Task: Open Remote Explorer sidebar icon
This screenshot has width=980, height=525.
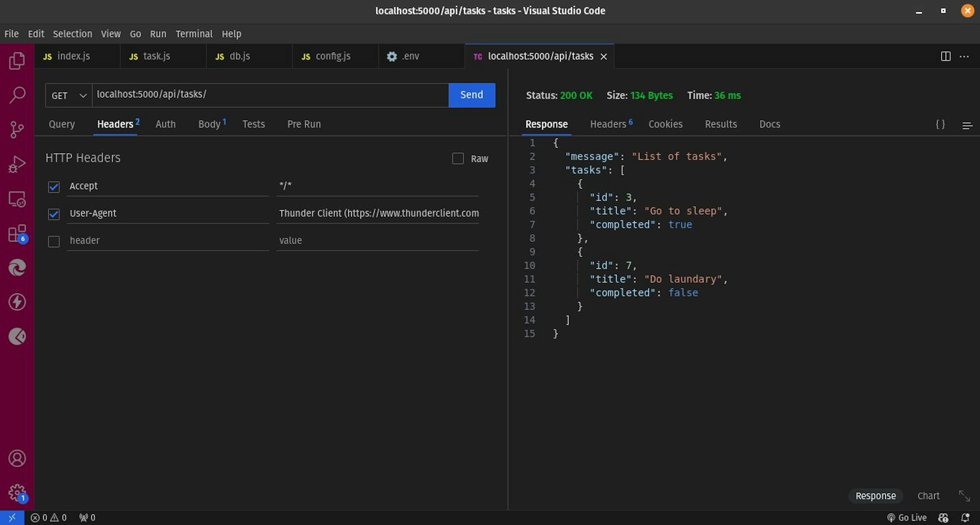Action: coord(17,199)
